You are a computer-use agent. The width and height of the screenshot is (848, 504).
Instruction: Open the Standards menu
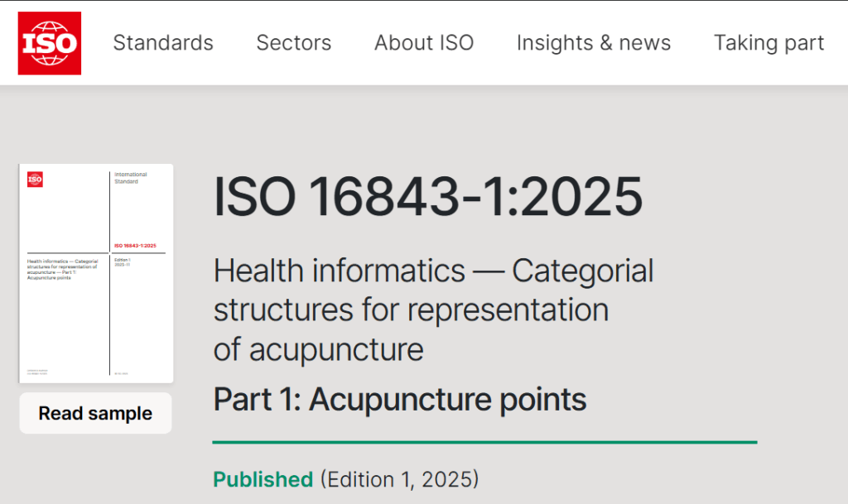click(163, 43)
